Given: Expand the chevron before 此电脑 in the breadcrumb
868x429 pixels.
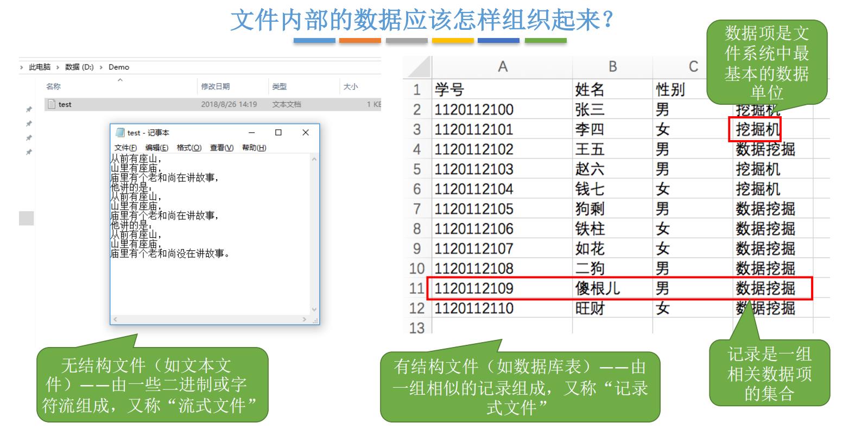Looking at the screenshot, I should point(22,67).
